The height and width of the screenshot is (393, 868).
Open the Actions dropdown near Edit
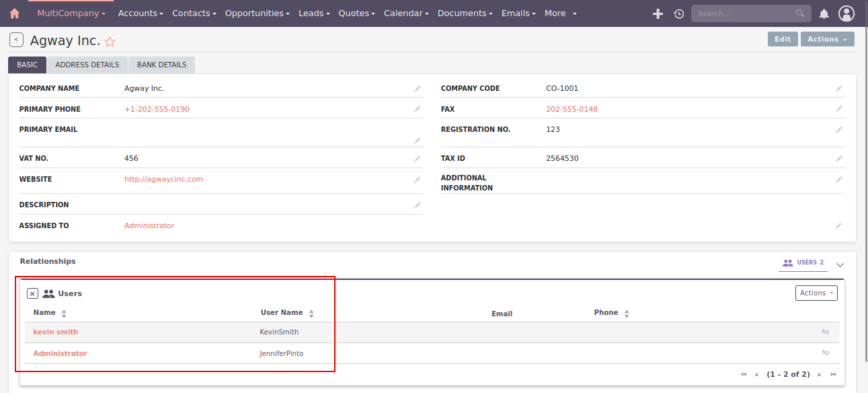pyautogui.click(x=827, y=39)
